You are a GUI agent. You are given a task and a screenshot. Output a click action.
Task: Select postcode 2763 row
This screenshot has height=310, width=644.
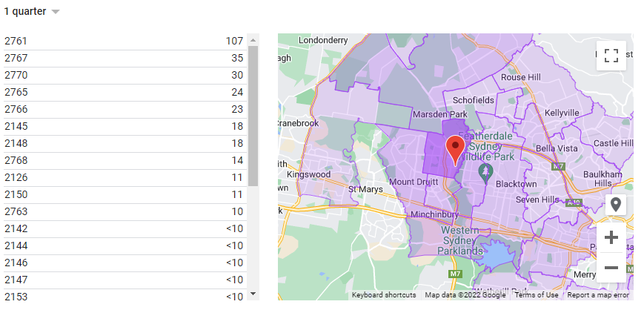tap(126, 211)
